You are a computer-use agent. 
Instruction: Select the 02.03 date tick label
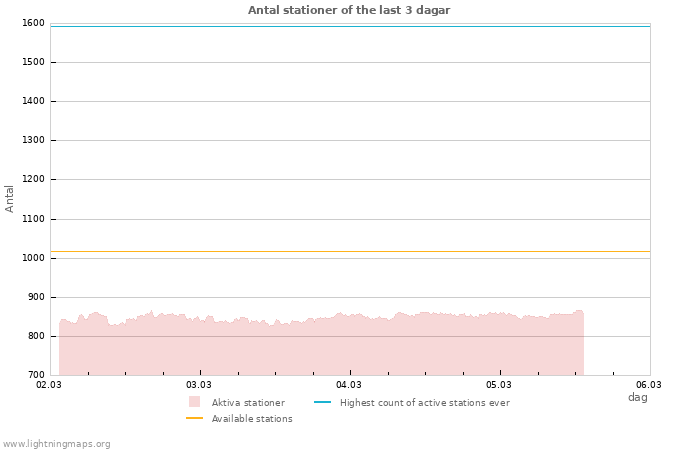(49, 384)
